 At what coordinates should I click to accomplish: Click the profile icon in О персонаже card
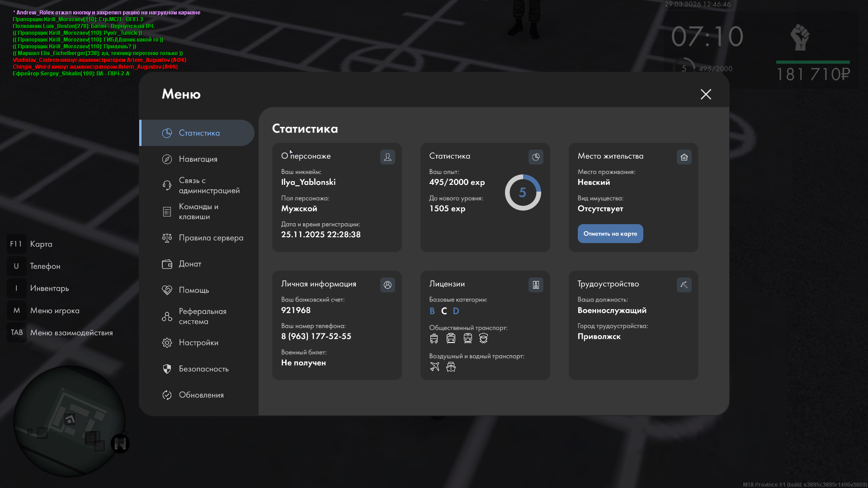point(387,157)
